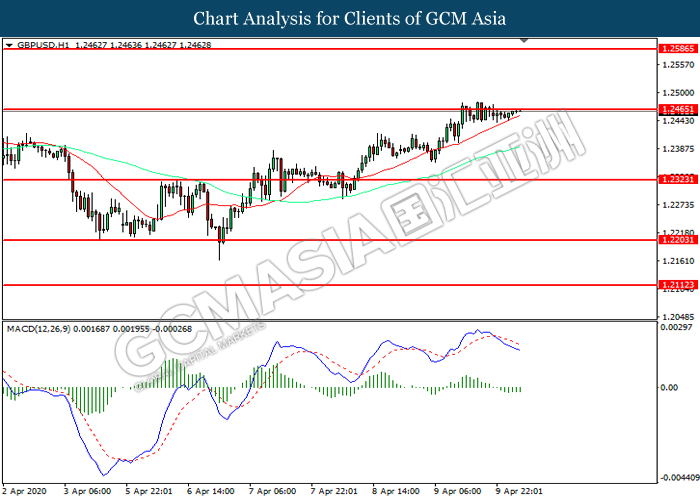Click the 1.25570 price axis value

(x=679, y=65)
